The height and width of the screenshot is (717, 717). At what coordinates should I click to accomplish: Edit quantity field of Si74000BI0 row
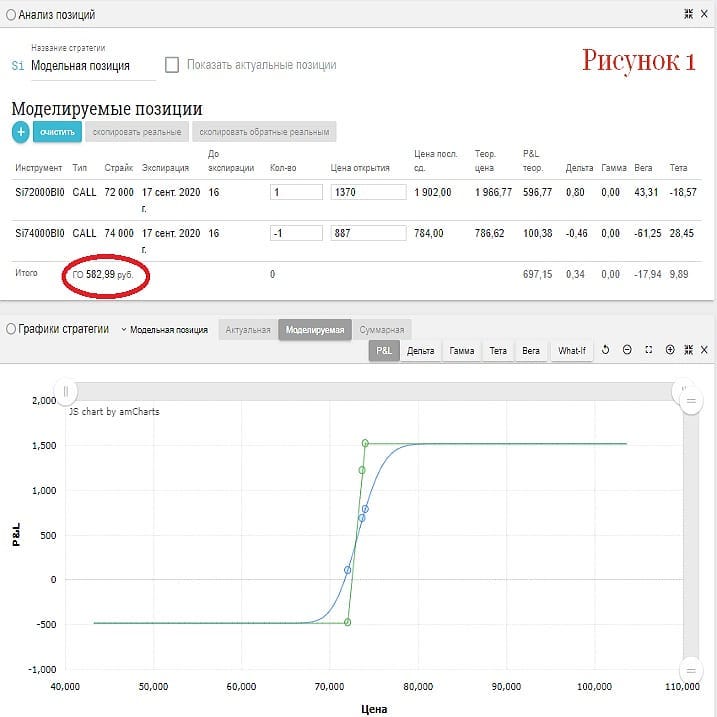pyautogui.click(x=296, y=233)
